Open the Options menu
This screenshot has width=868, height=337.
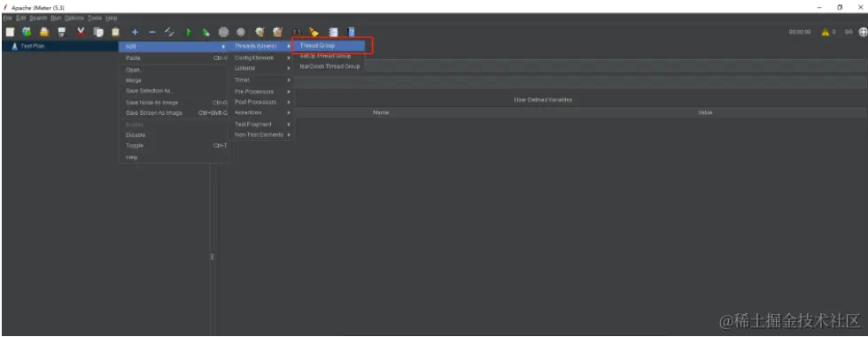tap(74, 19)
